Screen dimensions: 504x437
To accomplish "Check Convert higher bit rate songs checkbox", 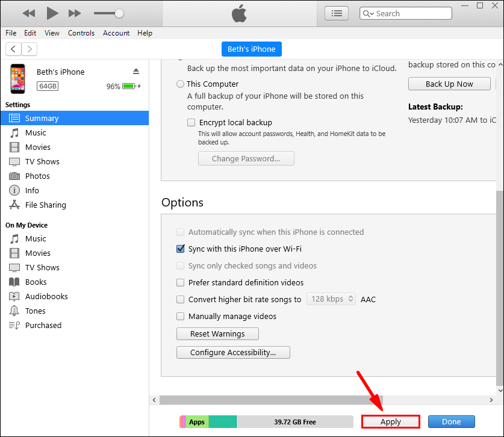I will click(180, 300).
